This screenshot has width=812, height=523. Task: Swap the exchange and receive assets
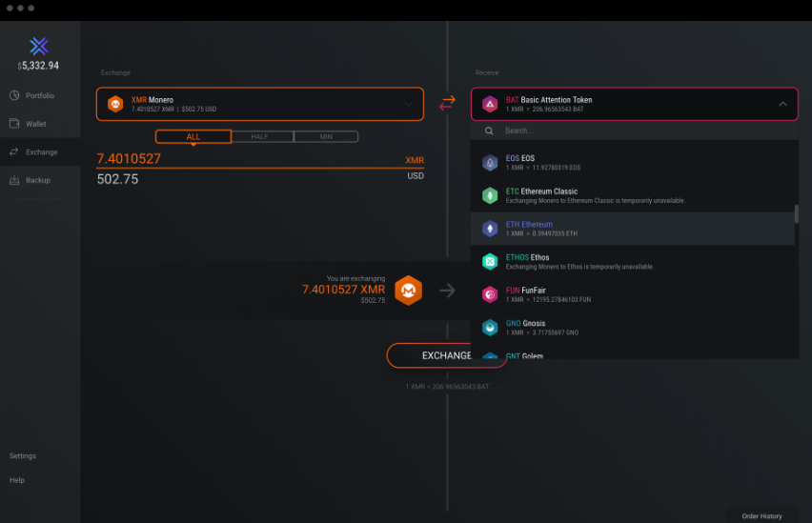pyautogui.click(x=447, y=103)
